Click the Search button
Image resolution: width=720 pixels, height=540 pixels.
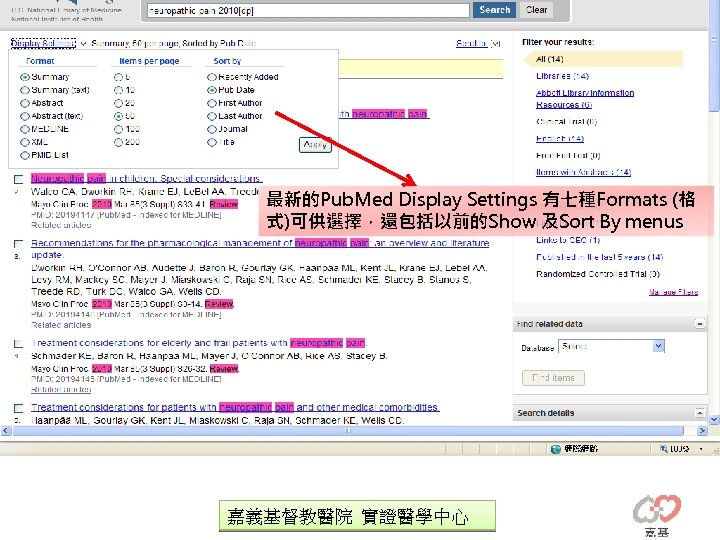[x=494, y=10]
